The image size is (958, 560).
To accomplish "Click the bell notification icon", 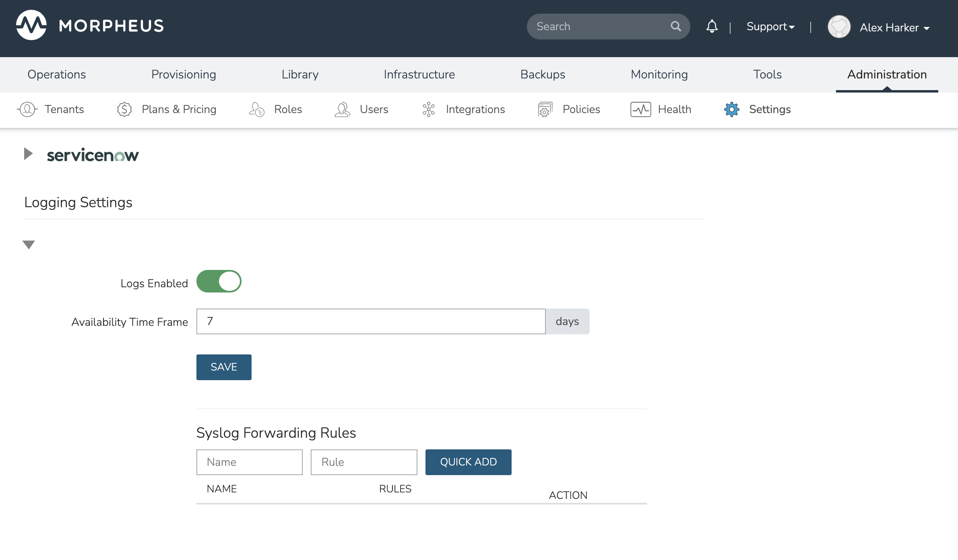I will point(712,27).
